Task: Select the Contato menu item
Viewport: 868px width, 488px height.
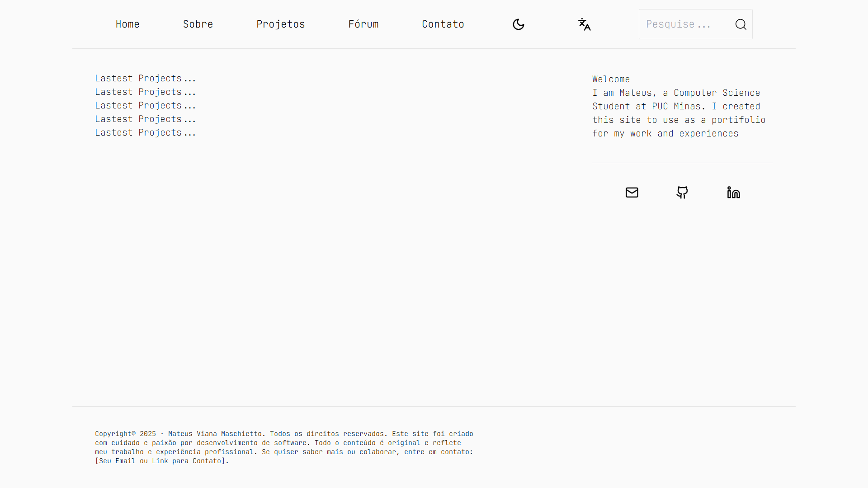Action: (x=443, y=24)
